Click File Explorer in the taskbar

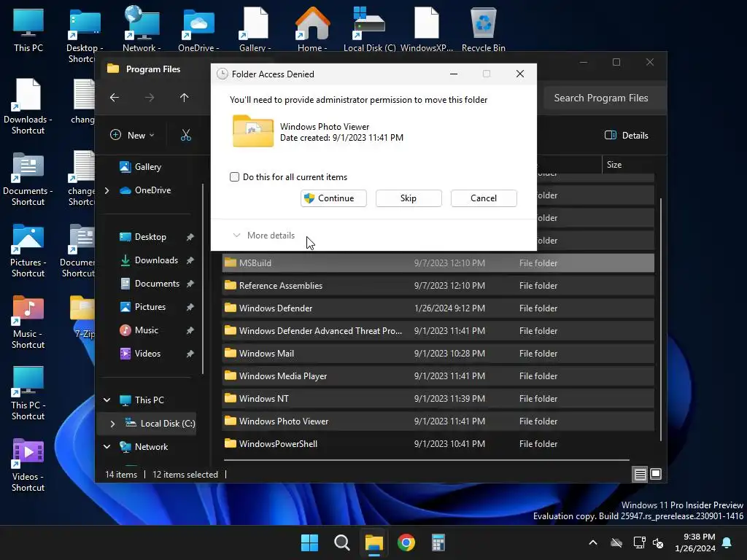click(374, 542)
